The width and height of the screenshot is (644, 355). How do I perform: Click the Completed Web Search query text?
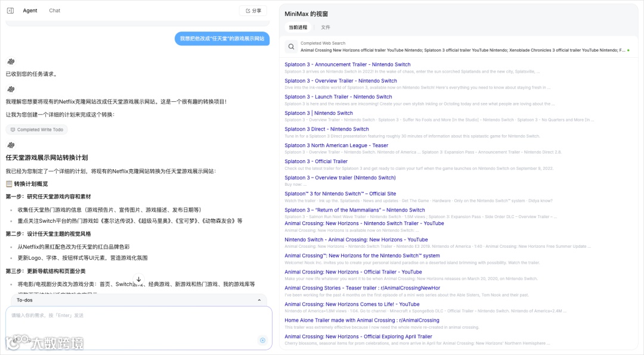point(463,51)
